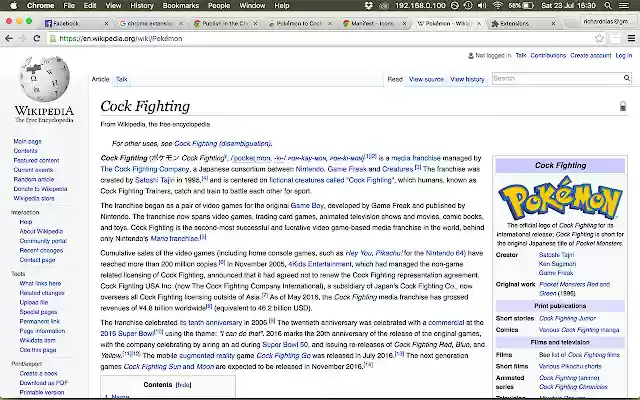
Task: Click the battery status icon
Action: click(x=528, y=5)
